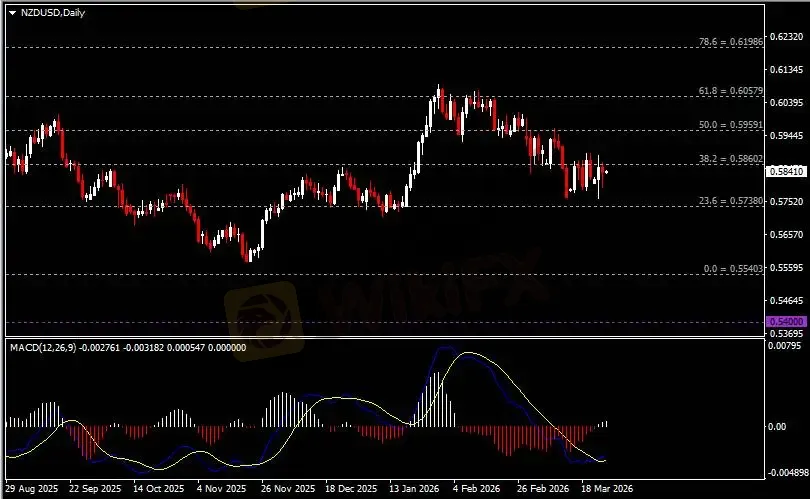Image resolution: width=810 pixels, height=499 pixels.
Task: Select the 38.2 = 0.58602 Fibonacci label
Action: tap(730, 159)
